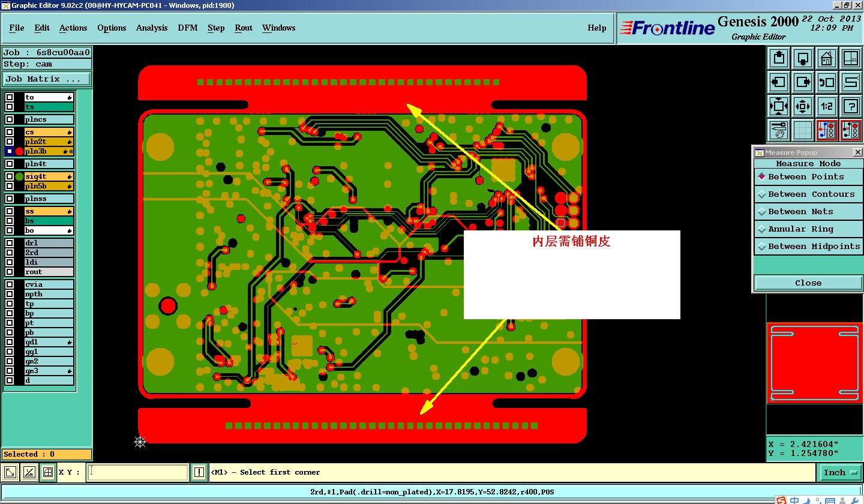Select the Between Points radio option

[x=808, y=177]
